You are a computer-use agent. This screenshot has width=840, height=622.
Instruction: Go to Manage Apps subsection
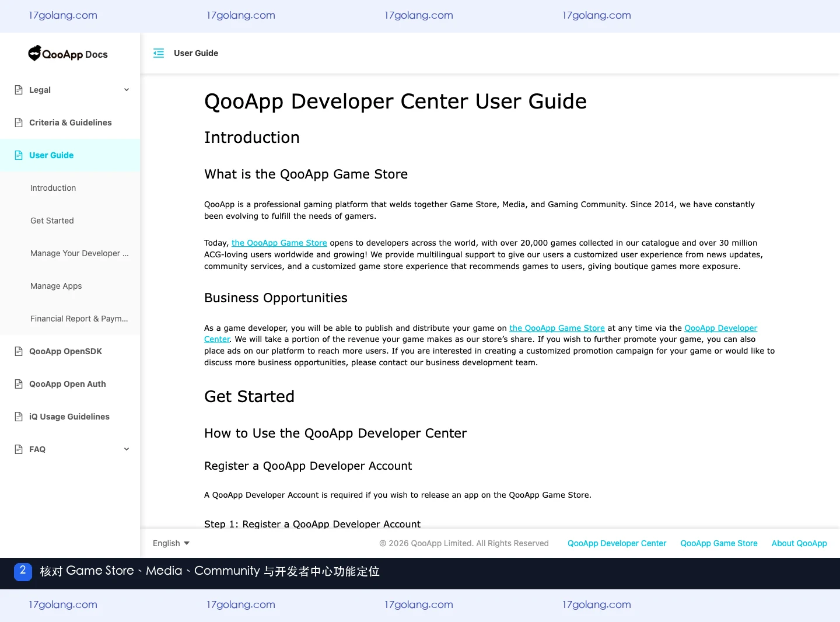(70, 286)
